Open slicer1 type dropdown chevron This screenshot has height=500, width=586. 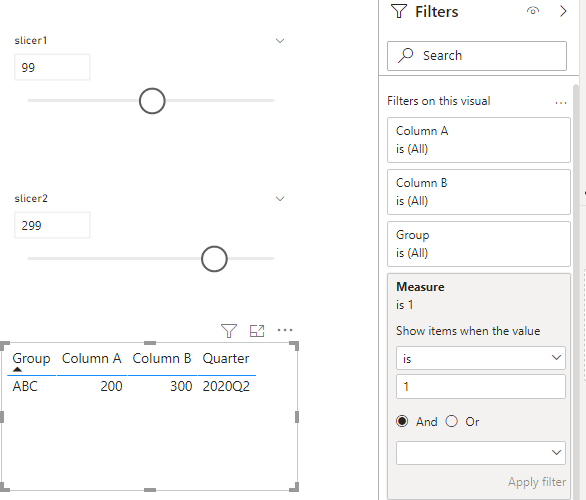tap(280, 41)
